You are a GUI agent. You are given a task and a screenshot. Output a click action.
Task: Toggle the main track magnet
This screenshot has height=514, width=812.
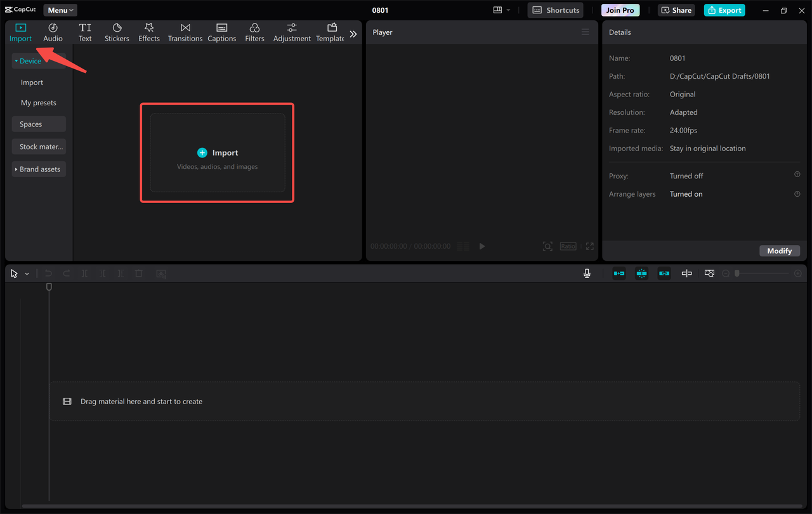pos(619,273)
